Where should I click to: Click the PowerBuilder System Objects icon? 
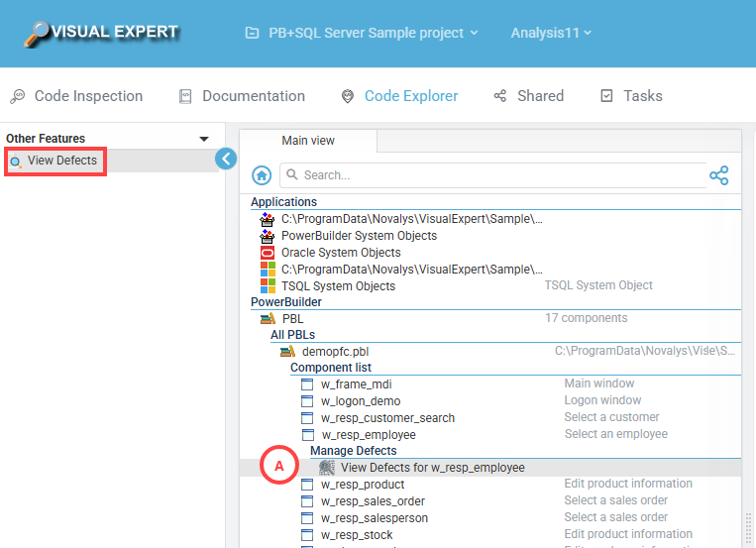268,237
